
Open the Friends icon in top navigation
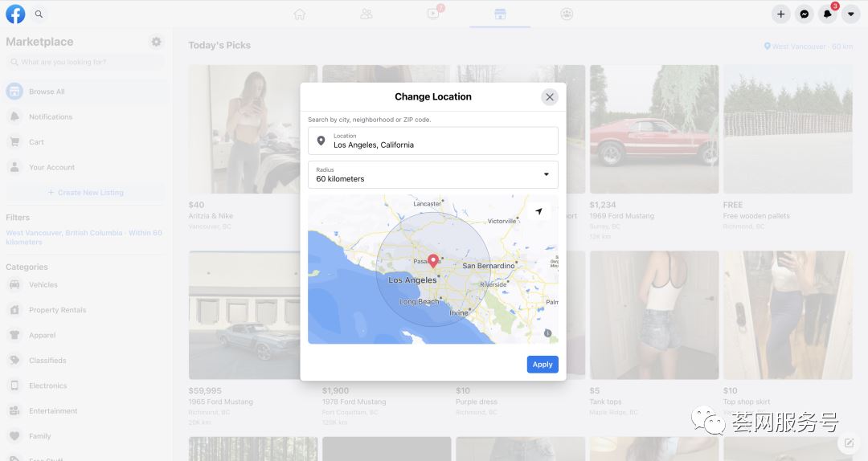point(366,14)
